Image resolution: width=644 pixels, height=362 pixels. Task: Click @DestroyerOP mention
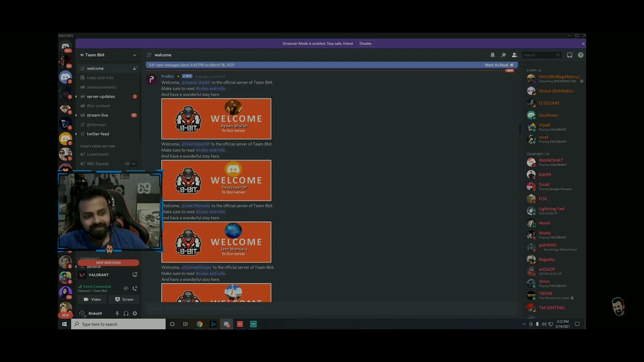tap(195, 144)
